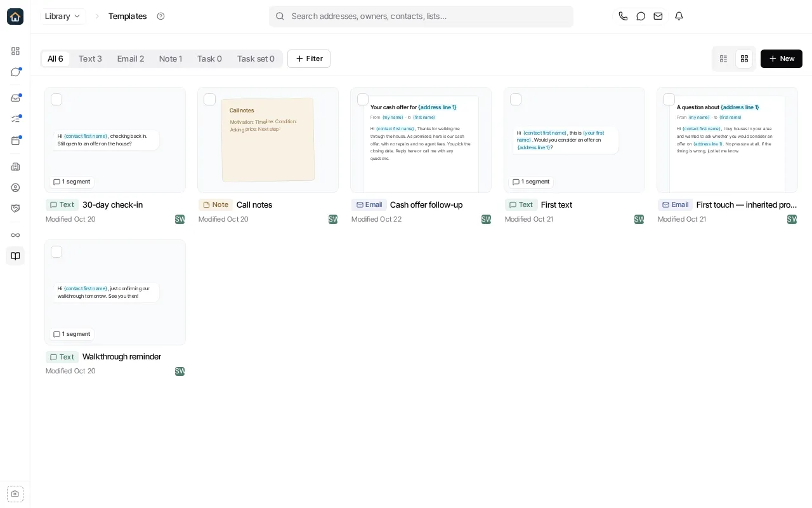Select the Text 3 tab
The image size is (812, 508).
coord(90,58)
